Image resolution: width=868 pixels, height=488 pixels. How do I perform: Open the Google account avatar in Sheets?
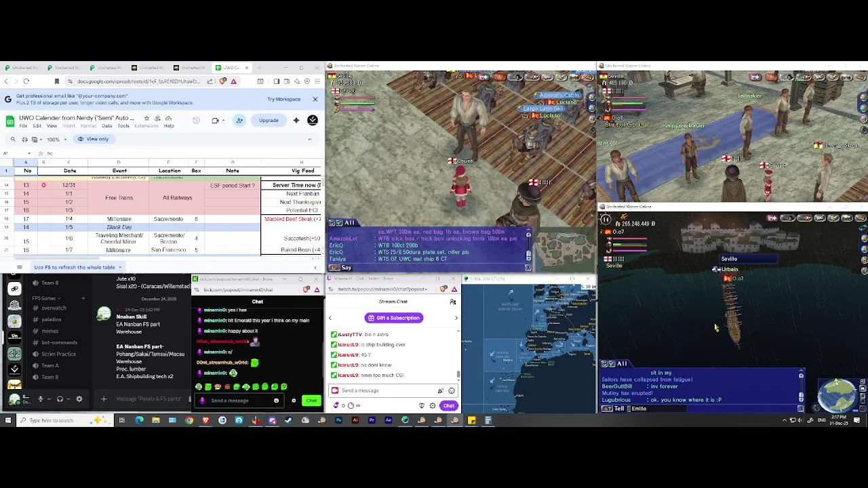tap(313, 121)
